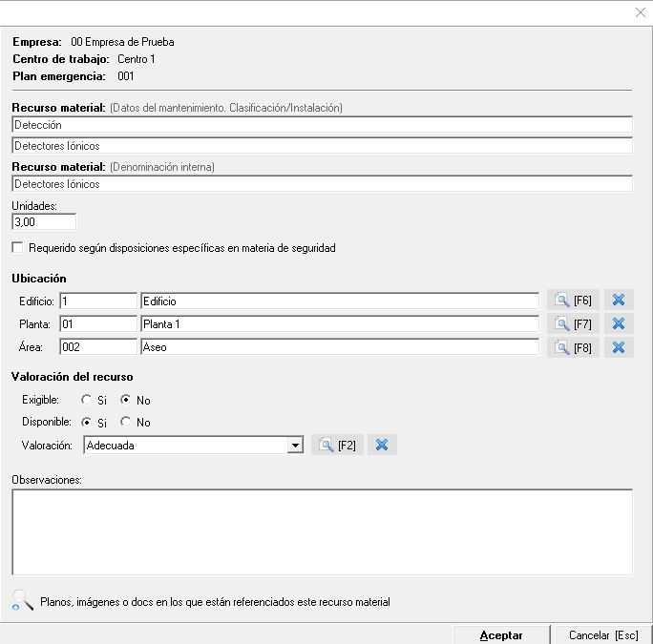The height and width of the screenshot is (644, 653).
Task: Select Si for Exigible
Action: pos(87,401)
